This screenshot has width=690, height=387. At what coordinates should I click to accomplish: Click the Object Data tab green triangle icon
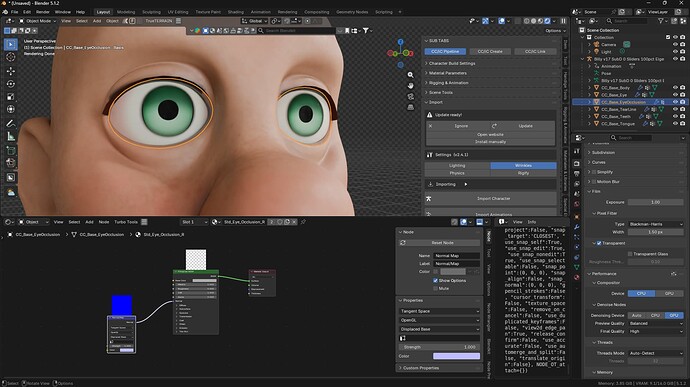[x=576, y=267]
